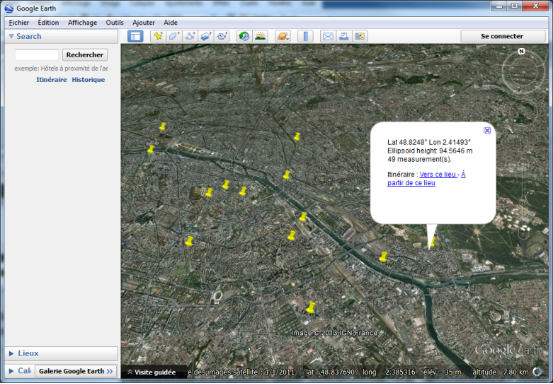
Task: Open the Affichage menu
Action: (x=82, y=23)
